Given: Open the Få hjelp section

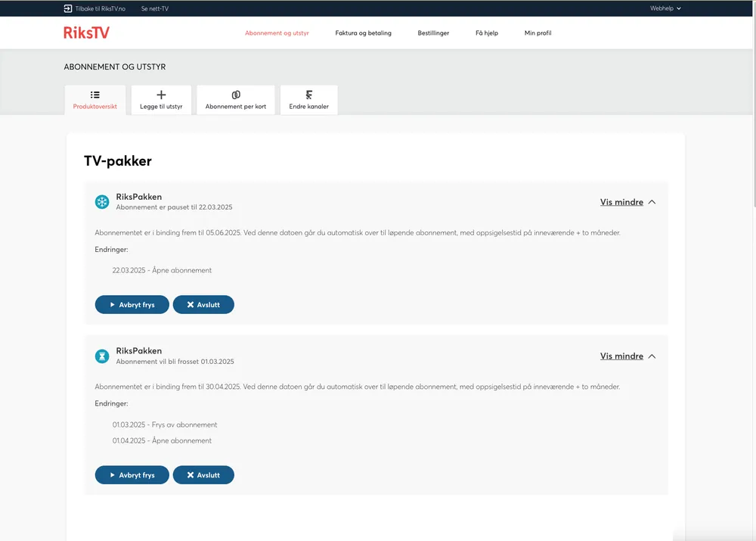Looking at the screenshot, I should (x=487, y=33).
